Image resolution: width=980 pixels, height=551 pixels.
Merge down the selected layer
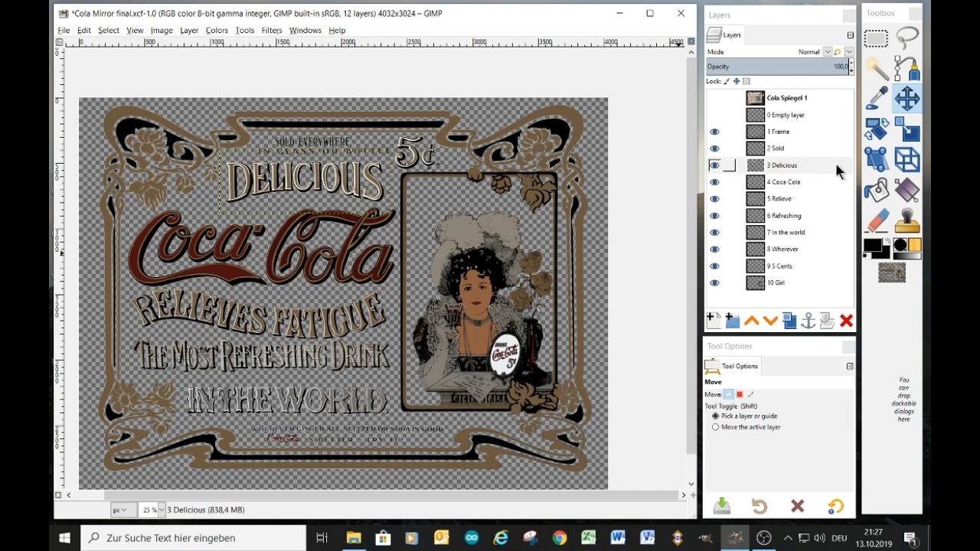[827, 321]
